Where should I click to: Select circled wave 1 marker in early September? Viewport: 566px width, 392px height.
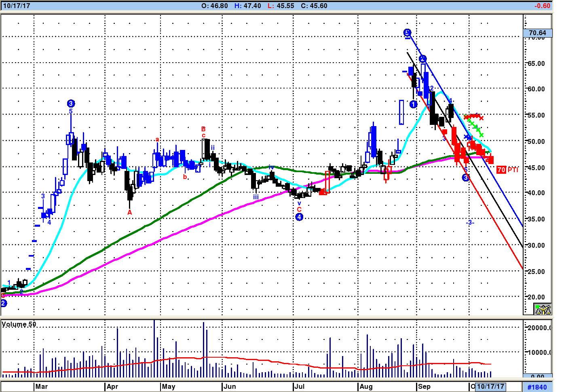(413, 104)
